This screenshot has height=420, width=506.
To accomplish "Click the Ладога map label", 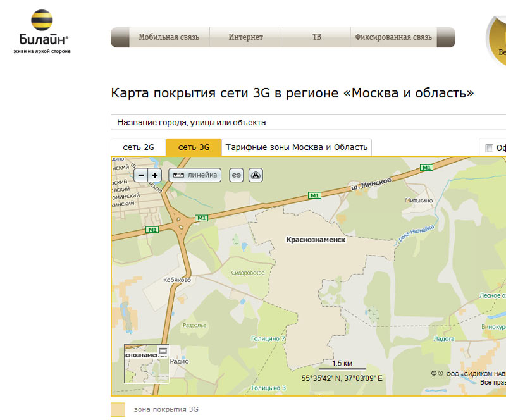I will [444, 338].
